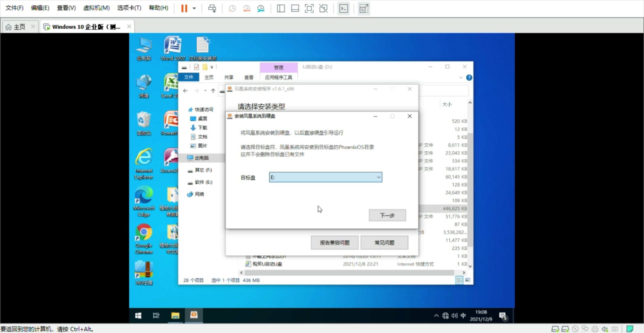Click the 常见问题 button
The height and width of the screenshot is (333, 644).
(384, 243)
